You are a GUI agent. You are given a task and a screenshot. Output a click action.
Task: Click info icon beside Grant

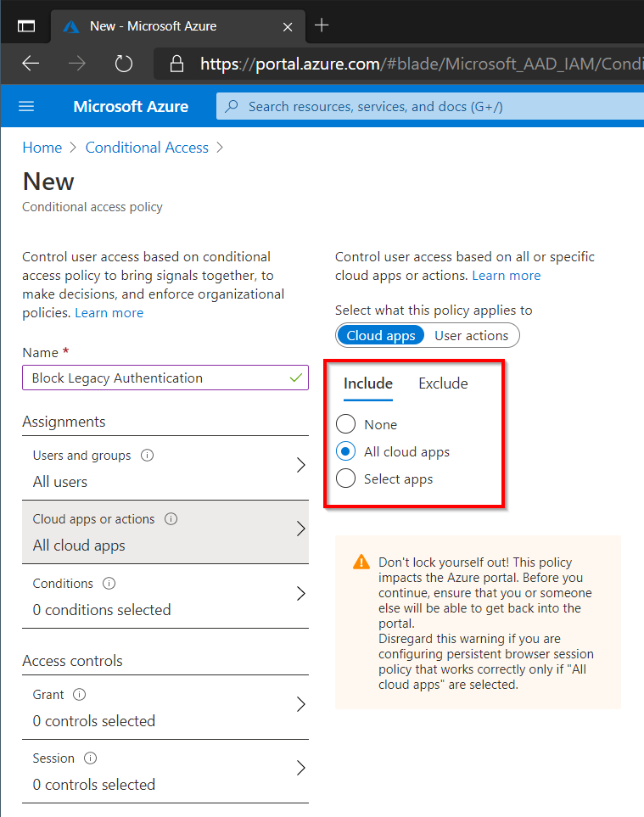click(x=79, y=695)
